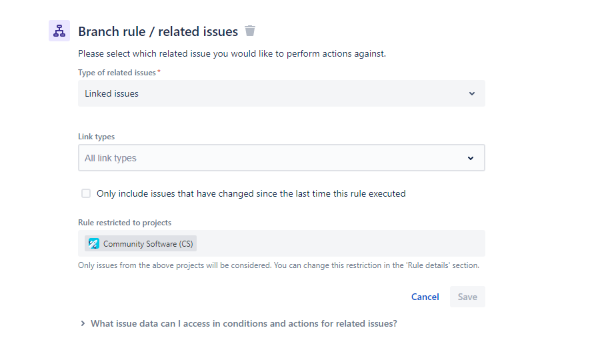Image resolution: width=614 pixels, height=364 pixels.
Task: Click the purple branch rule icon
Action: coord(59,31)
